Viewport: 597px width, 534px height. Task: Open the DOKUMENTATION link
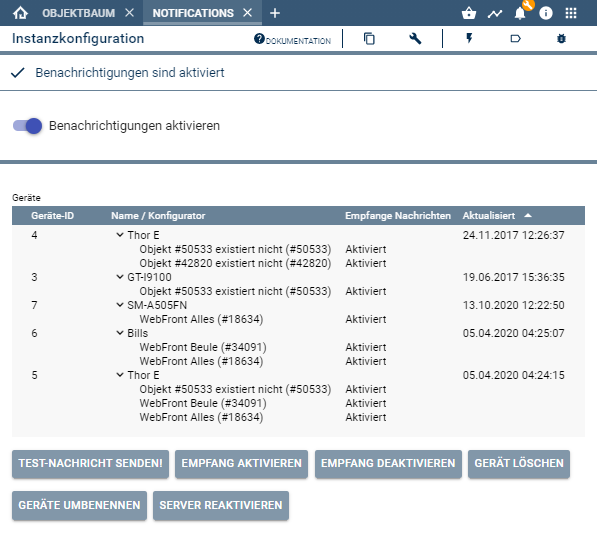point(292,40)
